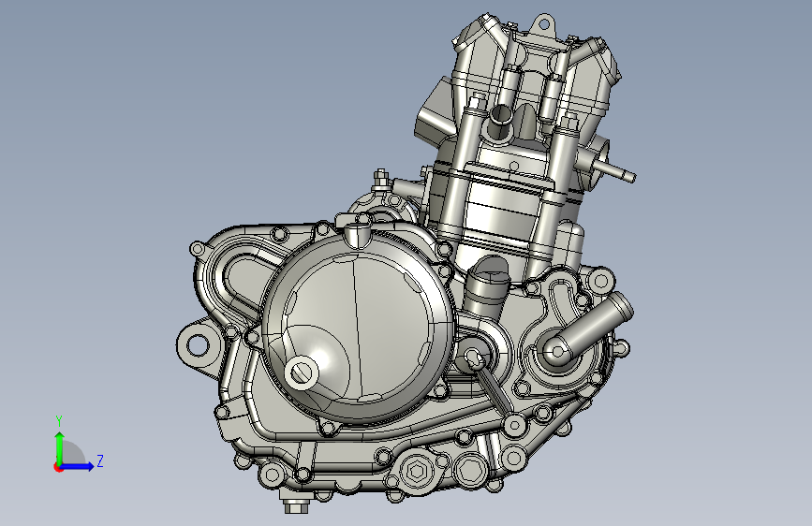The height and width of the screenshot is (526, 812).
Task: Select the drain bolt under the crankcase
Action: pyautogui.click(x=296, y=504)
